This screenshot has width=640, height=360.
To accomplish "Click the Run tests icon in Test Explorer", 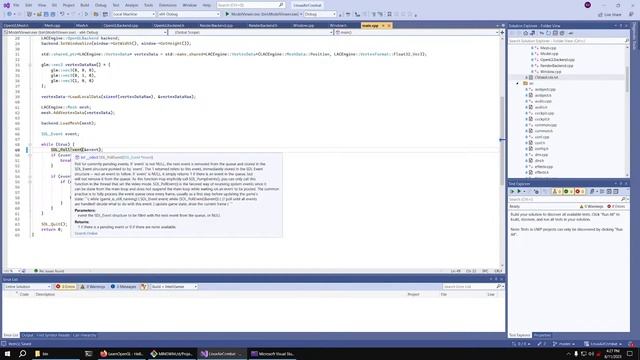I will coord(519,191).
